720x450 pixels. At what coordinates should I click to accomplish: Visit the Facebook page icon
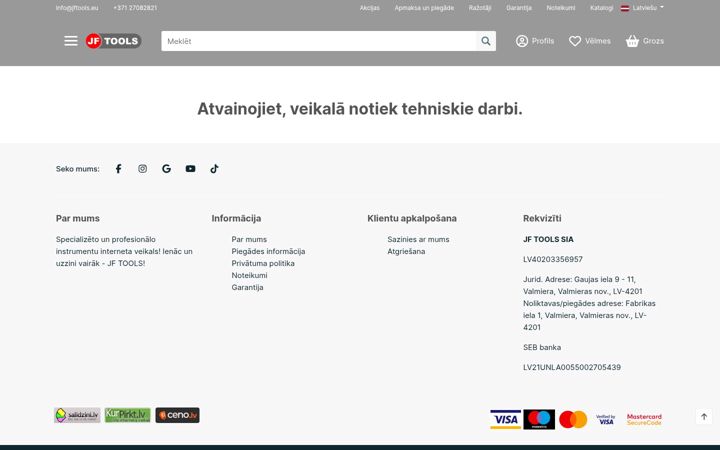[x=118, y=169]
